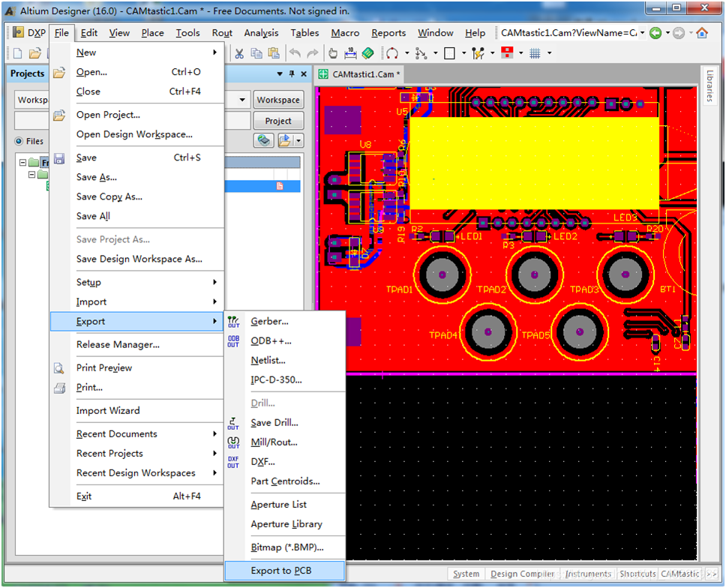Open the workspace combo box dropdown
The height and width of the screenshot is (588, 726).
(x=242, y=100)
